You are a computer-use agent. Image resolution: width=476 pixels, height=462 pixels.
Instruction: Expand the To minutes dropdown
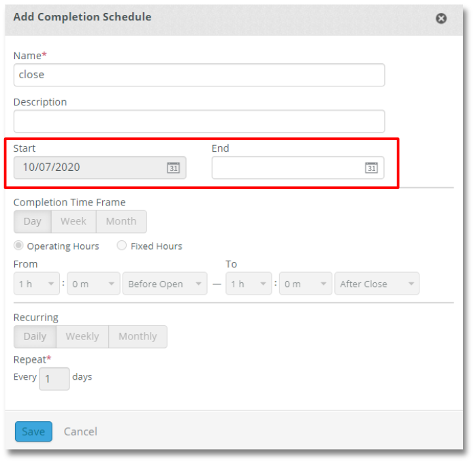pos(304,284)
